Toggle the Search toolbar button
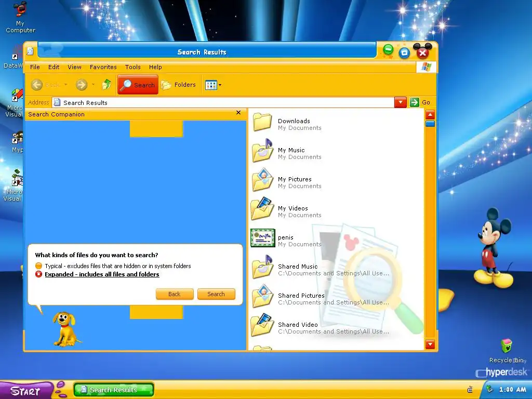The image size is (532, 399). click(138, 85)
